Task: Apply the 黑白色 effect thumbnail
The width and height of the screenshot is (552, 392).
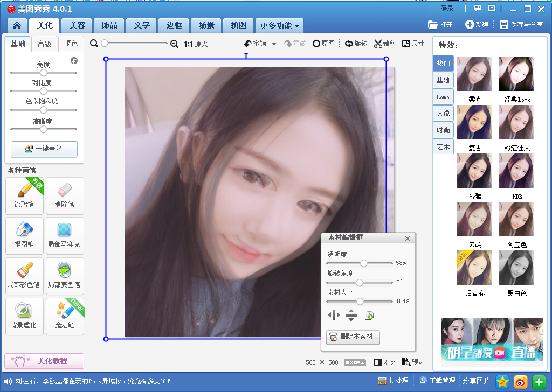Action: tap(516, 268)
